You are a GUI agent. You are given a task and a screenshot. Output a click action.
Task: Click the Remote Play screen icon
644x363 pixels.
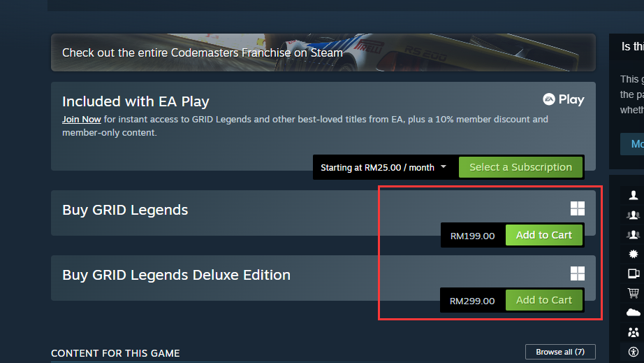point(634,273)
